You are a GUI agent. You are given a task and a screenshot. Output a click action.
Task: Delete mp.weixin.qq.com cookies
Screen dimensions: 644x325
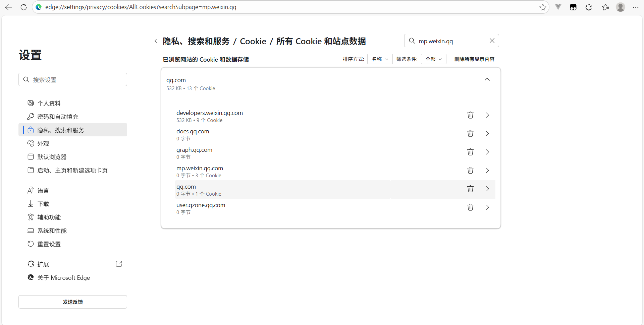pos(470,171)
